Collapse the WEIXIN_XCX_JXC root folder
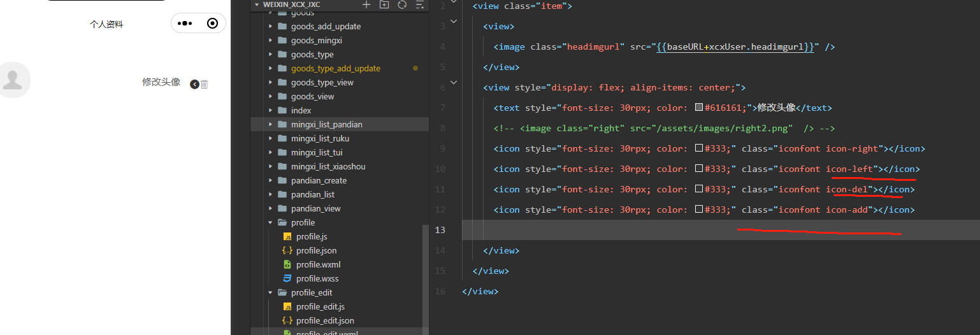The height and width of the screenshot is (335, 980). pyautogui.click(x=257, y=4)
